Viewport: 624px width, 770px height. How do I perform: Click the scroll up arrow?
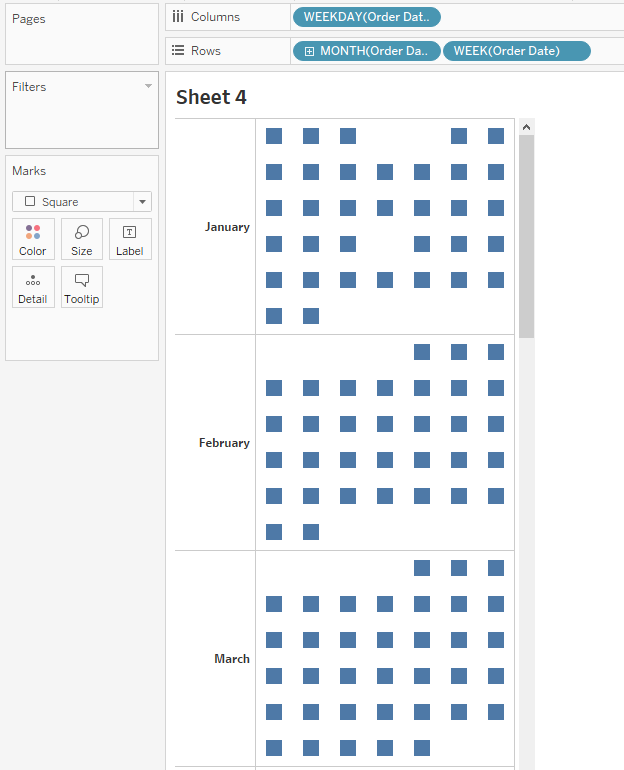tap(527, 127)
